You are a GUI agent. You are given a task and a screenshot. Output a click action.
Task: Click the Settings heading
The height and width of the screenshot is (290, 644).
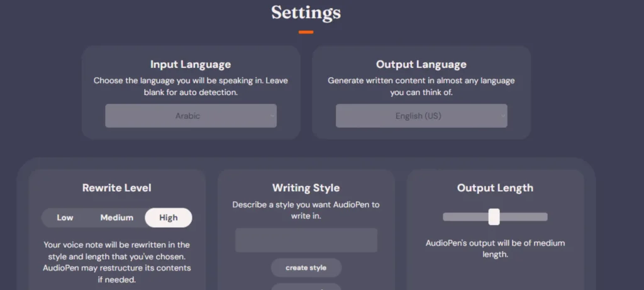point(306,13)
